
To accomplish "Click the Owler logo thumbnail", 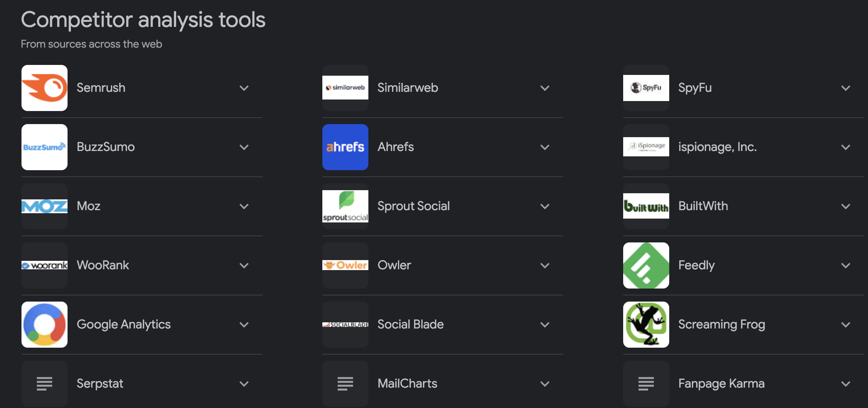I will click(x=345, y=265).
